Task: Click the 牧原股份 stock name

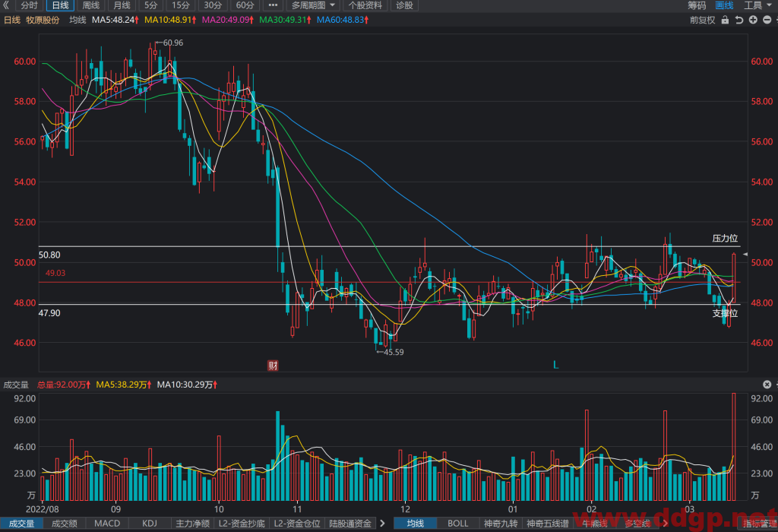Action: [43, 20]
